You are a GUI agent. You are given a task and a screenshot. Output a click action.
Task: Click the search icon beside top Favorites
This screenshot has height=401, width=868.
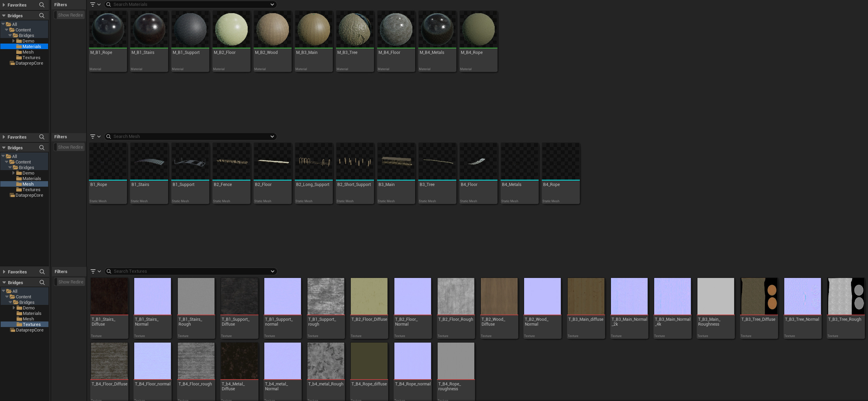42,5
